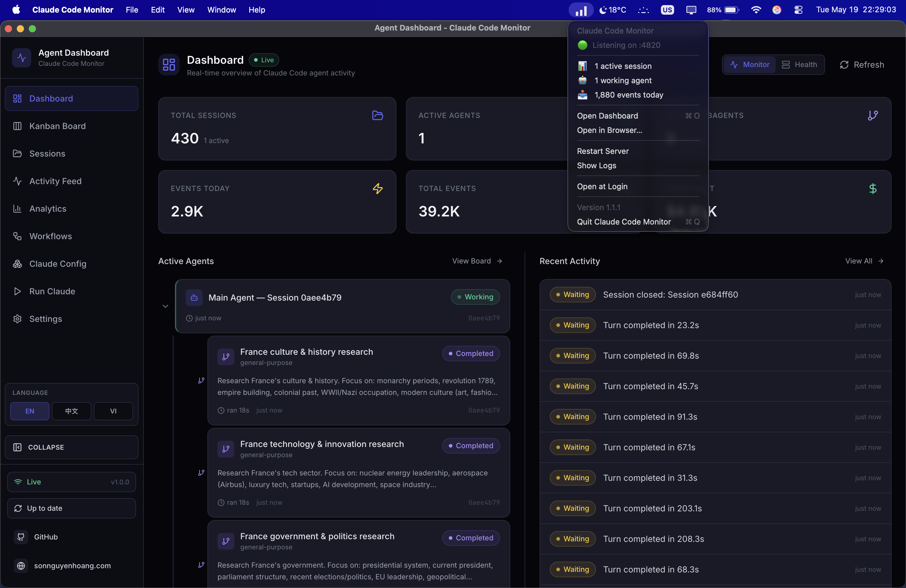
Task: Open the Window menu
Action: [221, 10]
